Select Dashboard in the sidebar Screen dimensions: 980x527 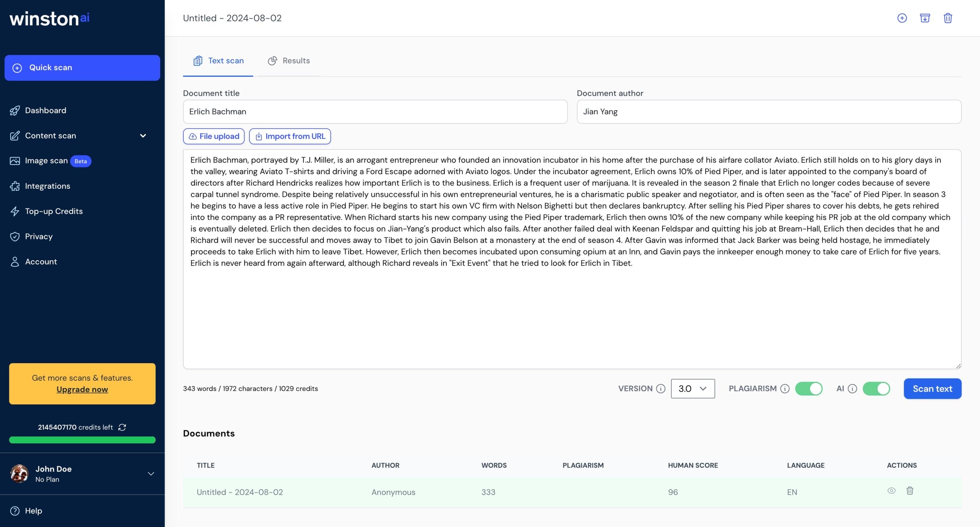45,111
